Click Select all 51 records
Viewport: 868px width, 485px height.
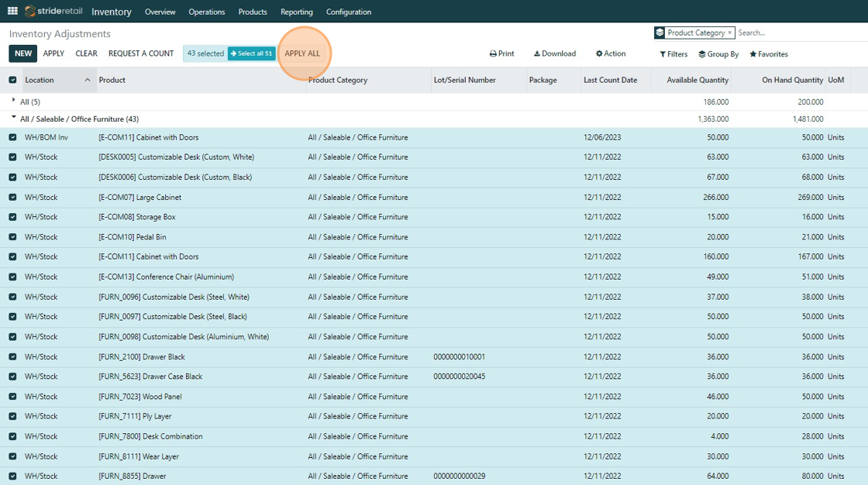[x=251, y=53]
